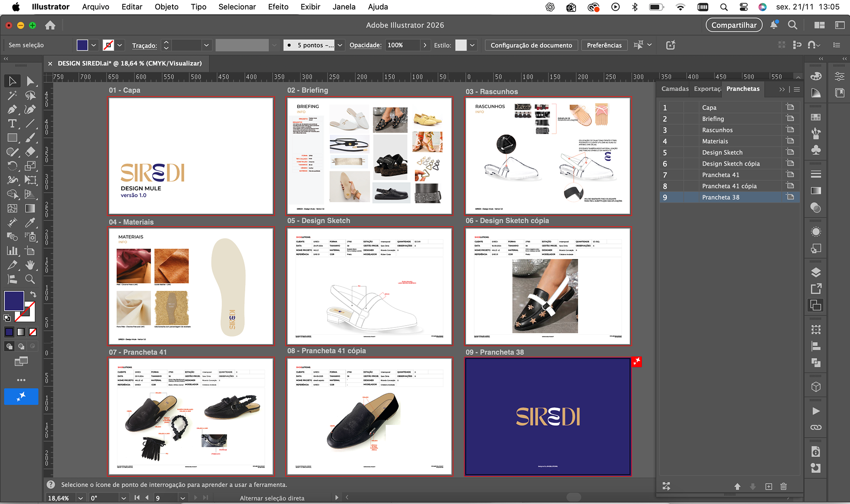Open the zoom level dropdown
The width and height of the screenshot is (850, 504).
click(x=80, y=498)
